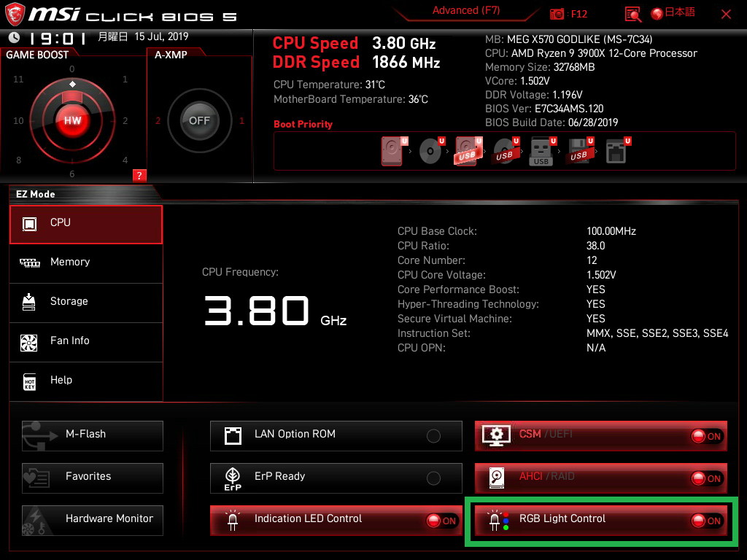Image resolution: width=747 pixels, height=560 pixels.
Task: Click the 19:01 system time
Action: point(58,38)
